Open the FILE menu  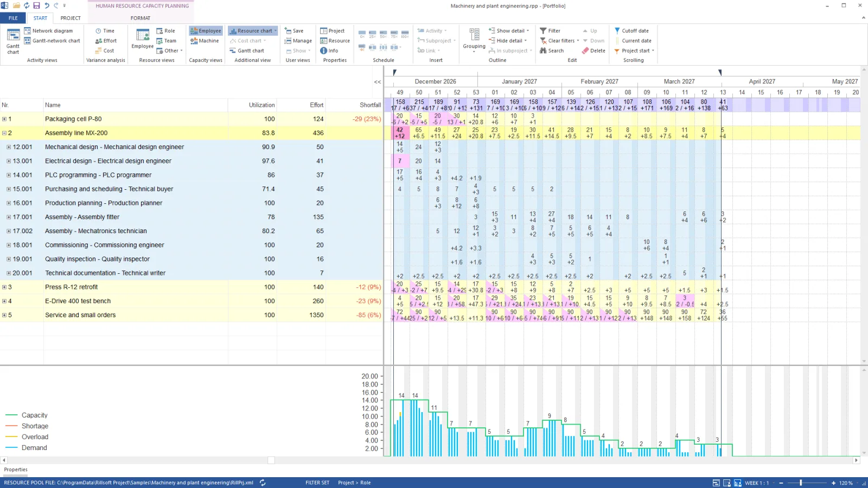tap(13, 18)
